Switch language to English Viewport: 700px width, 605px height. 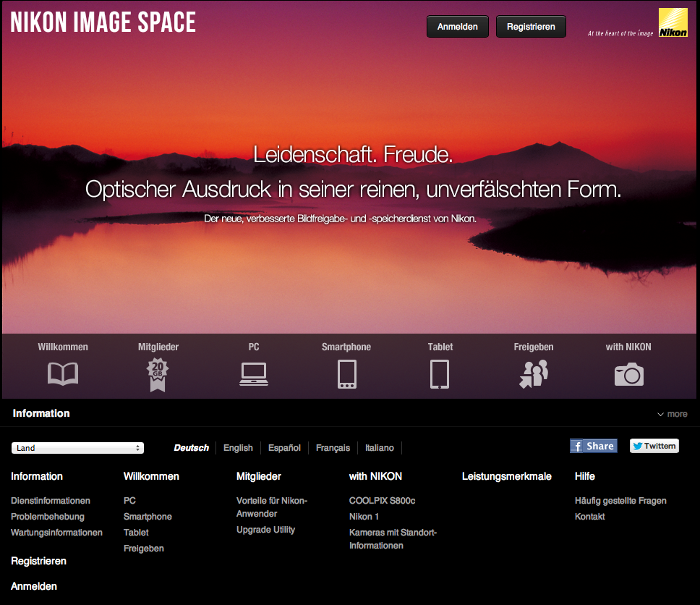pyautogui.click(x=238, y=448)
